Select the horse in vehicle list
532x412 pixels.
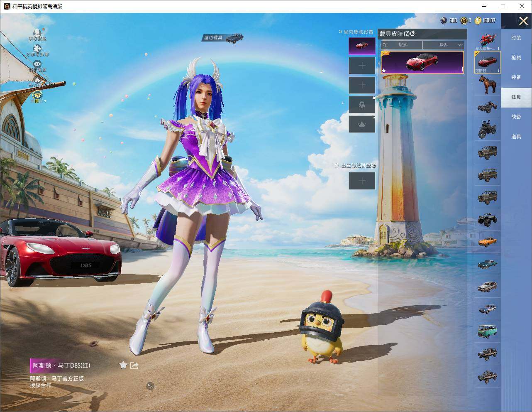(x=487, y=85)
